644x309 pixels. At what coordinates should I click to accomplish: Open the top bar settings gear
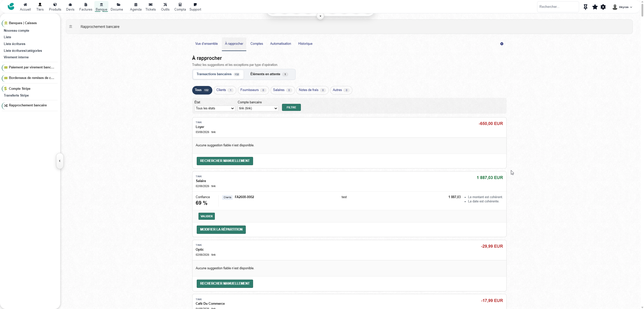click(603, 7)
